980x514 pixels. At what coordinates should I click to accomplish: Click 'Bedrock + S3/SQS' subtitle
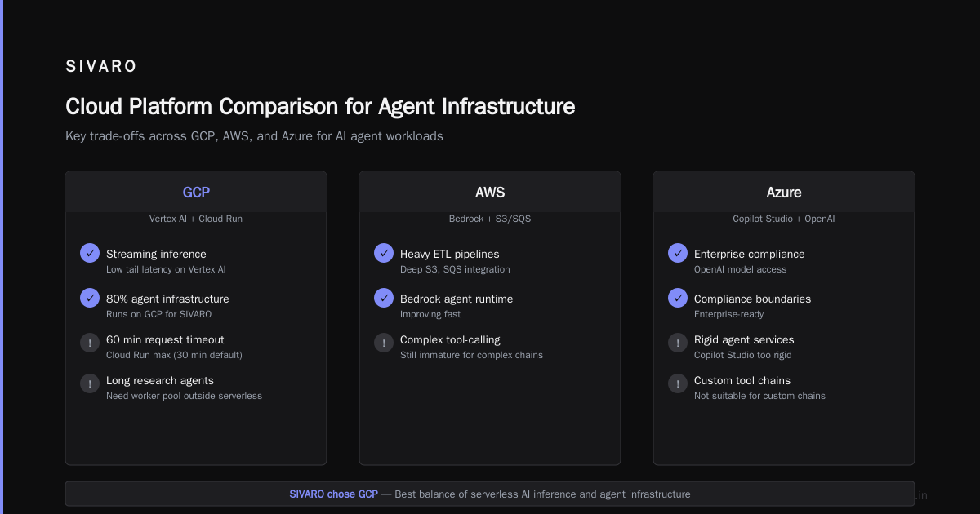click(490, 219)
